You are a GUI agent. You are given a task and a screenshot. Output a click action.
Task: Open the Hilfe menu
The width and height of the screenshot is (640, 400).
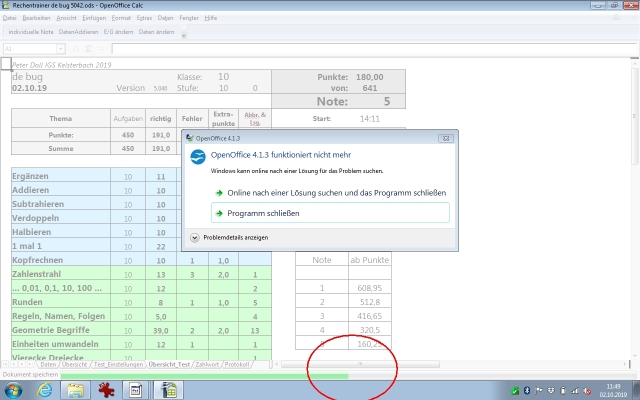pos(211,18)
